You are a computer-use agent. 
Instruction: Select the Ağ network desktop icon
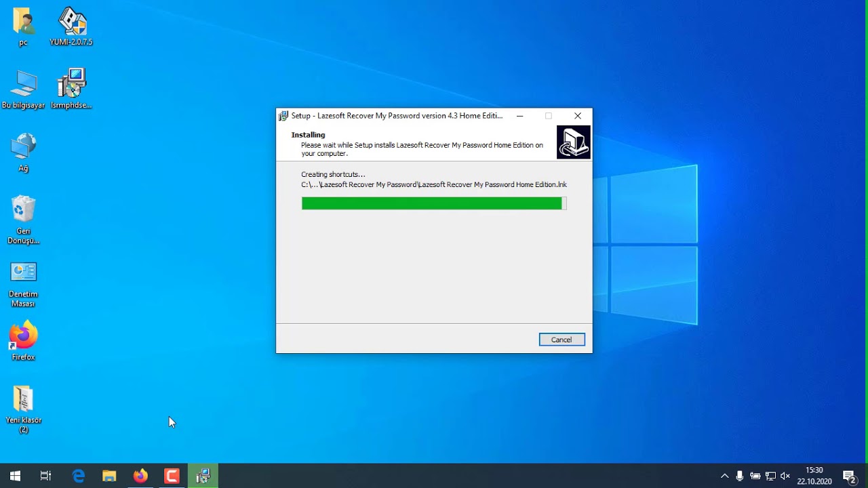23,152
